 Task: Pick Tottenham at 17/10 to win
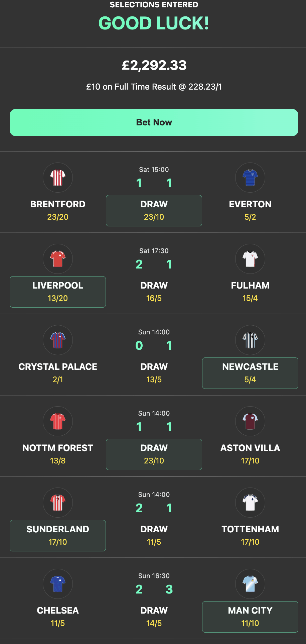click(x=250, y=535)
